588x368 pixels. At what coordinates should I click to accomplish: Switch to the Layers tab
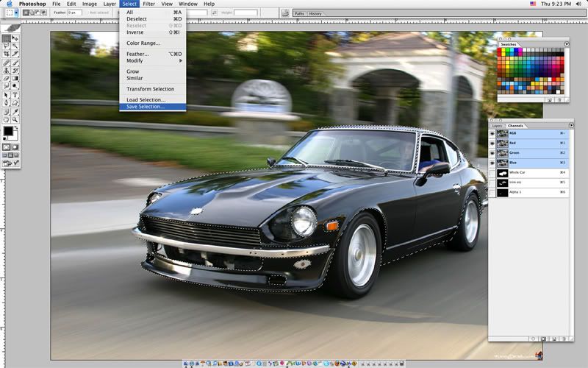[x=498, y=126]
